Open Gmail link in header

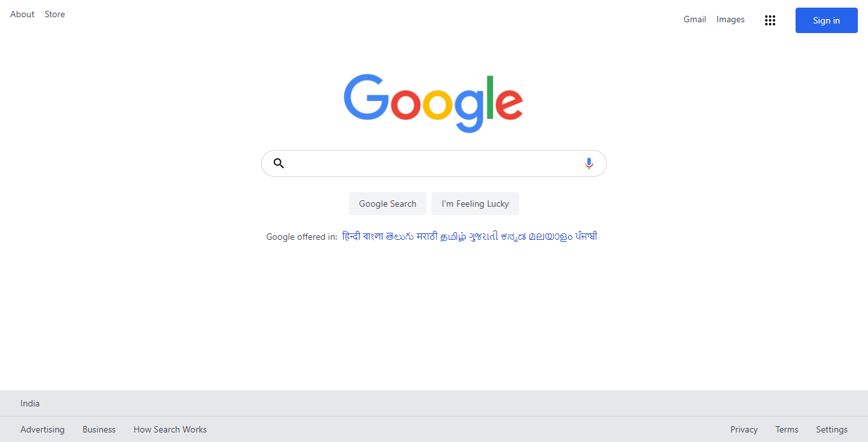695,19
